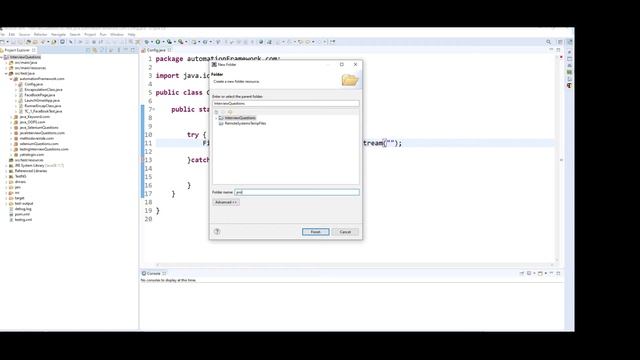
Task: Expand InterviewQuestions in dialog folder tree
Action: pos(216,118)
